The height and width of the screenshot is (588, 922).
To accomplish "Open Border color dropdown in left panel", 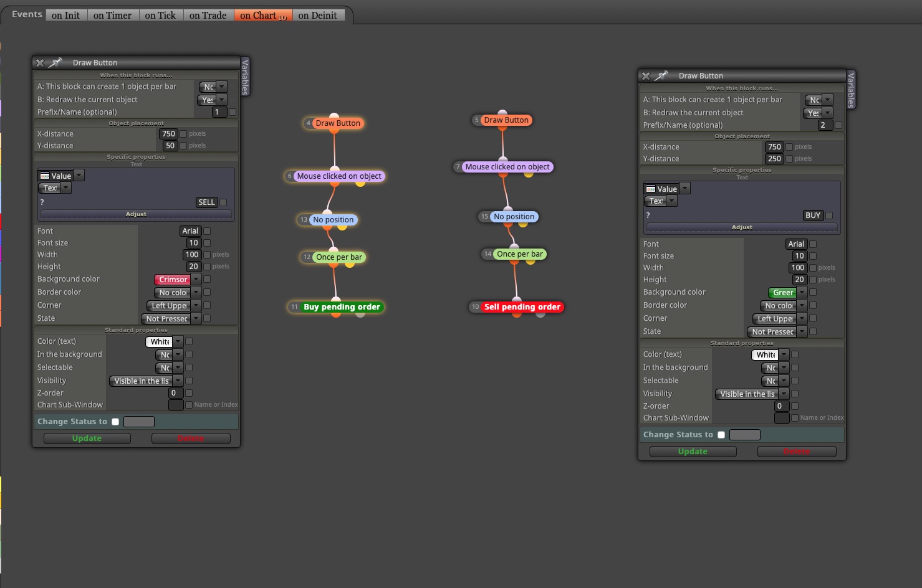I will [x=178, y=292].
